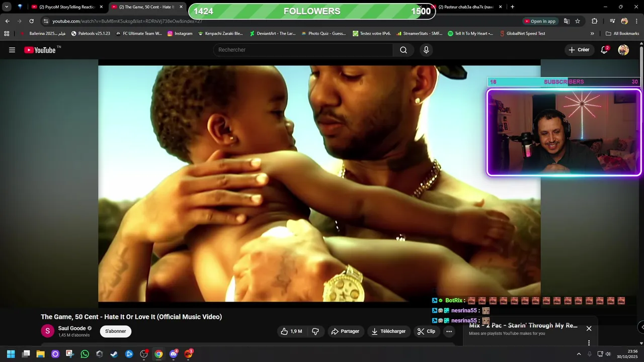Open WhatsApp from the taskbar
The image size is (644, 362).
[x=85, y=354]
